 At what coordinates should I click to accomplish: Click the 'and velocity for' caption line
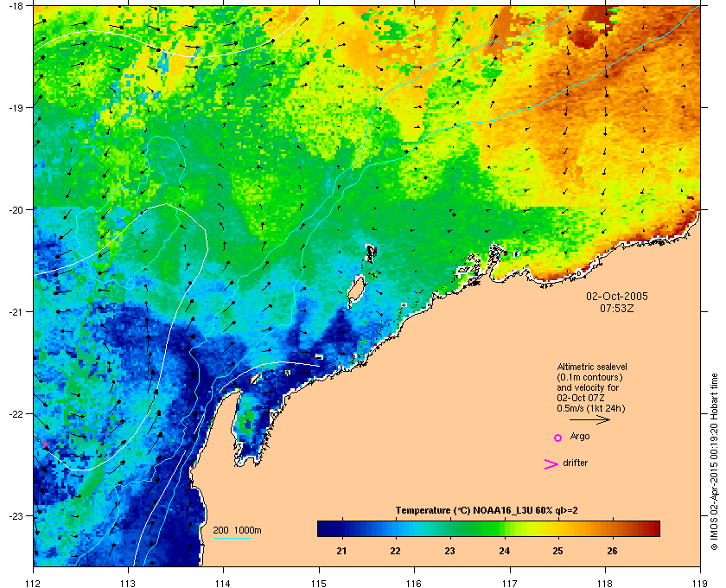tap(588, 387)
